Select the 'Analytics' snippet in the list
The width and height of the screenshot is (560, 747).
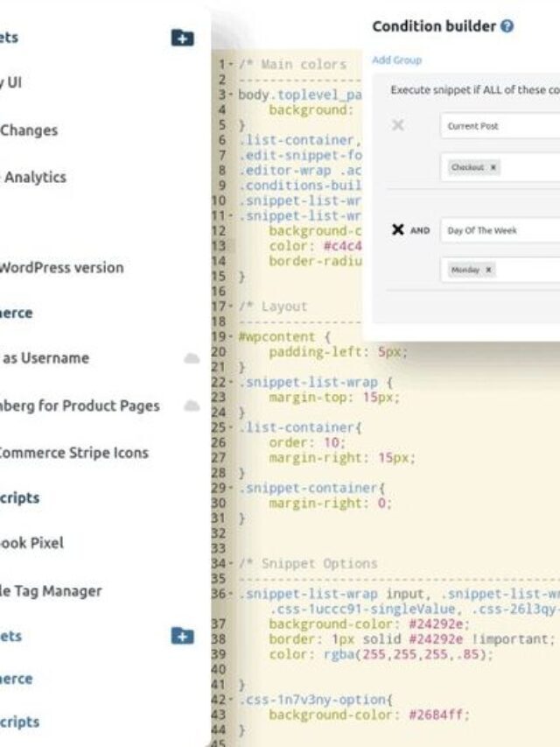pyautogui.click(x=35, y=177)
